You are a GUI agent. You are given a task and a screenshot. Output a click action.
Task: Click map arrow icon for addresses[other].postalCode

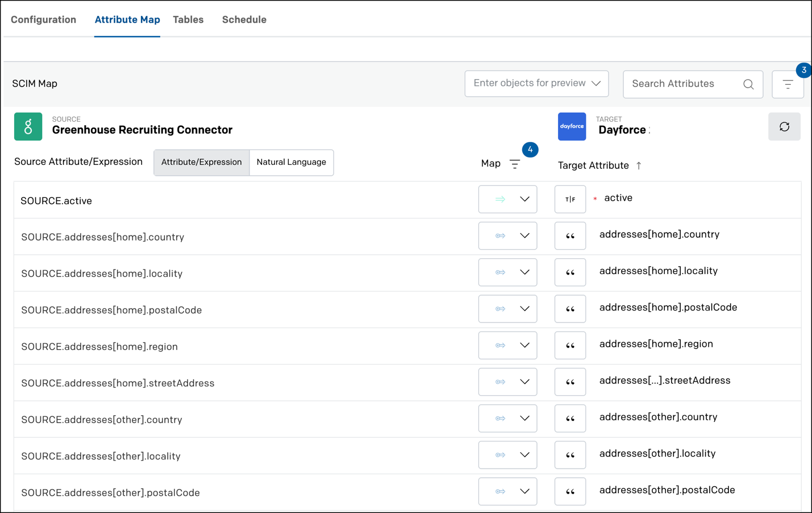coord(500,491)
